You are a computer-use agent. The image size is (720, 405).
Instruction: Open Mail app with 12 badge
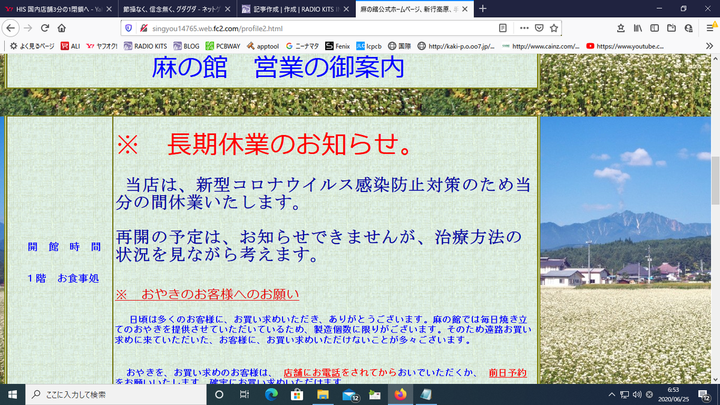[x=350, y=394]
